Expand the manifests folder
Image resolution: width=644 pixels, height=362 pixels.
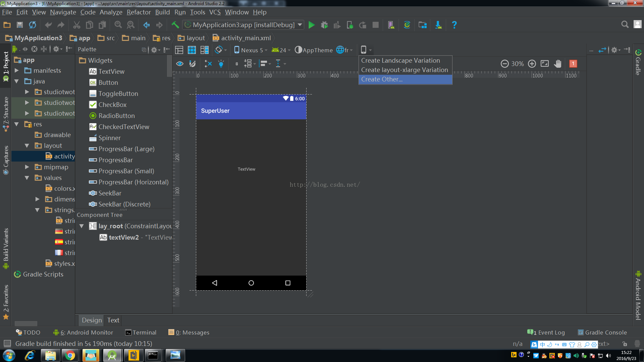[17, 70]
